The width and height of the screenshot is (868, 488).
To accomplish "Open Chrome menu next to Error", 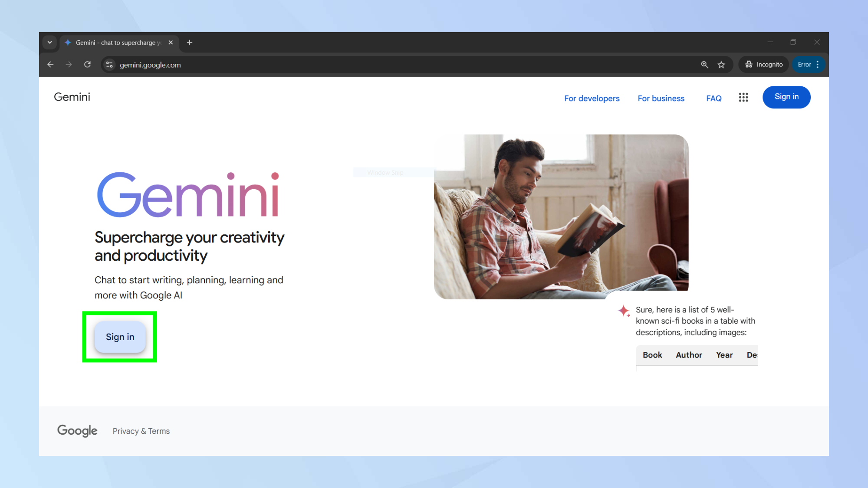I will pos(818,65).
